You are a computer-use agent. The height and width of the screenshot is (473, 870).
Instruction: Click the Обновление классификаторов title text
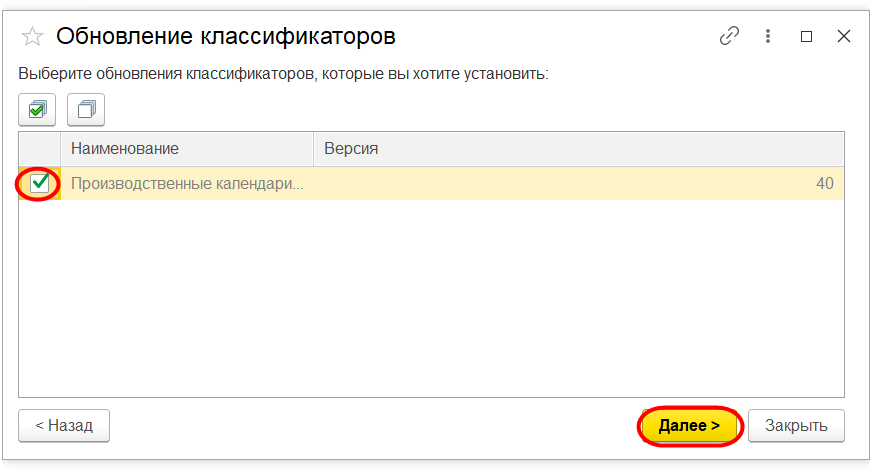click(226, 37)
